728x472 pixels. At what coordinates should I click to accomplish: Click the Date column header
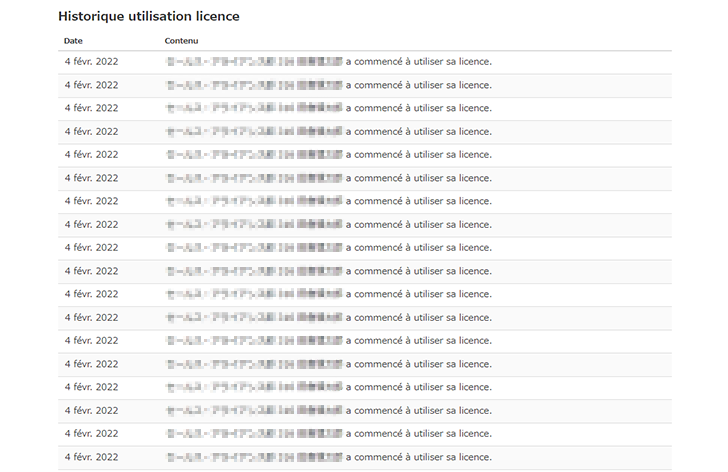click(73, 41)
